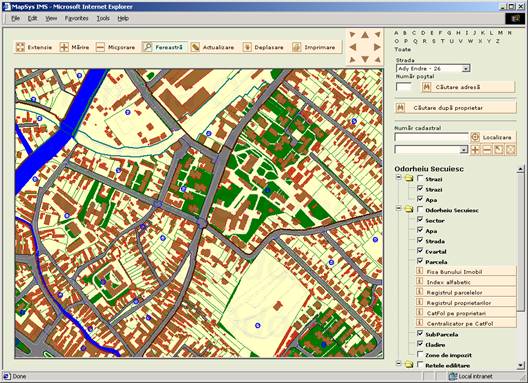Open the Centralizator pe CatFol report
528x383 pixels.
point(466,323)
